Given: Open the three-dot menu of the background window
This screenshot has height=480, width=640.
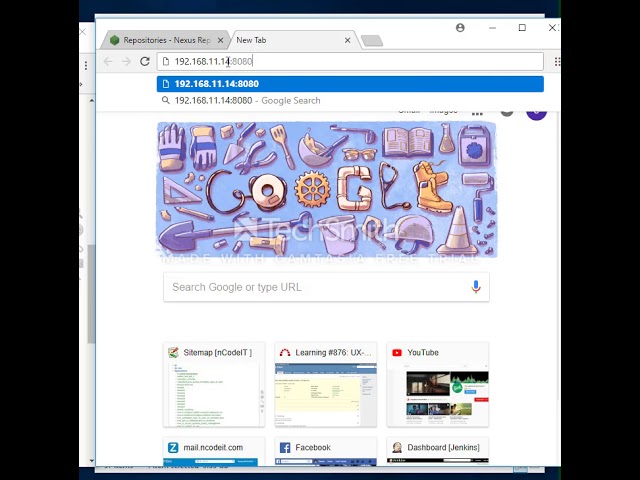Looking at the screenshot, I should (86, 65).
